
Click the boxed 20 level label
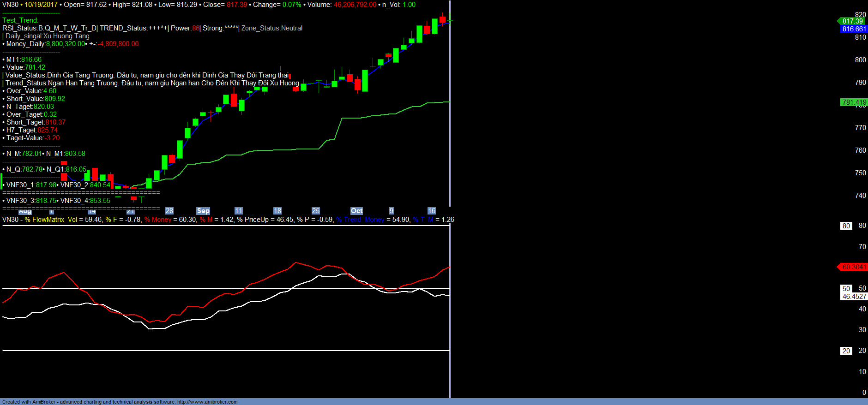click(846, 351)
